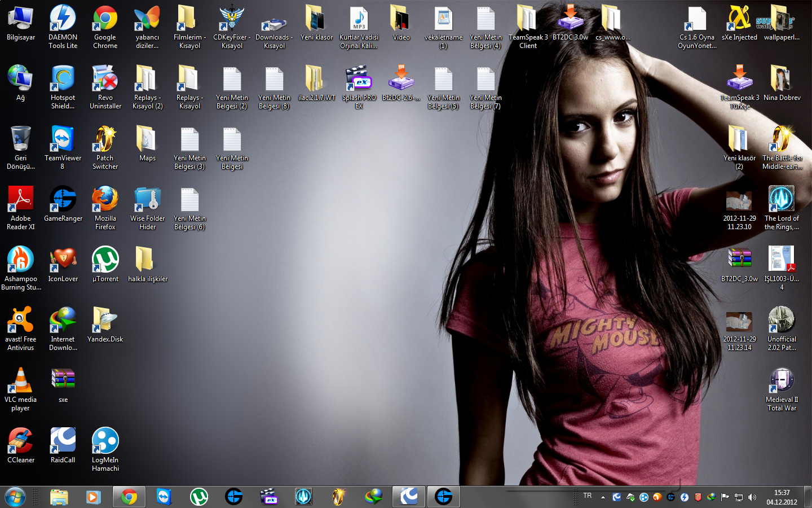This screenshot has height=508, width=812.
Task: Open Action Center flag tray icon
Action: point(725,497)
